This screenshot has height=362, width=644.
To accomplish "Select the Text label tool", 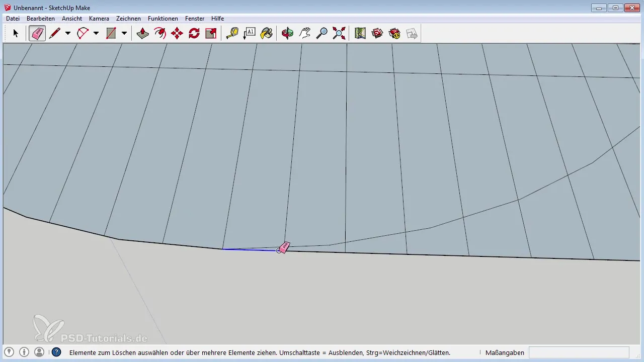I will pos(249,33).
